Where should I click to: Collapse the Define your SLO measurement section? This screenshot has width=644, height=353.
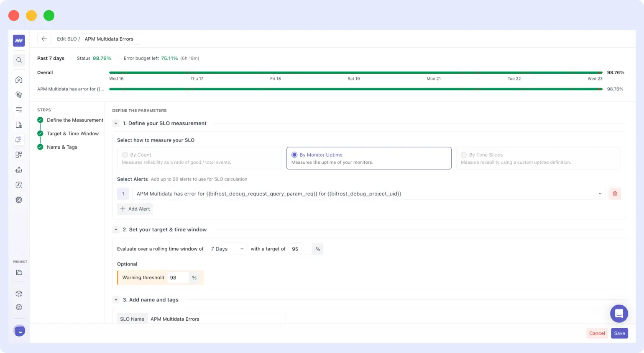(x=116, y=124)
